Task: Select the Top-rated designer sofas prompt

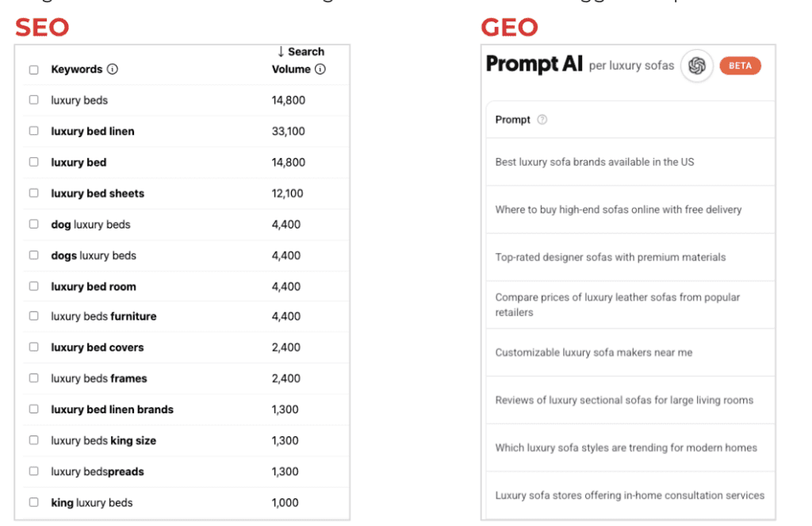Action: click(610, 257)
